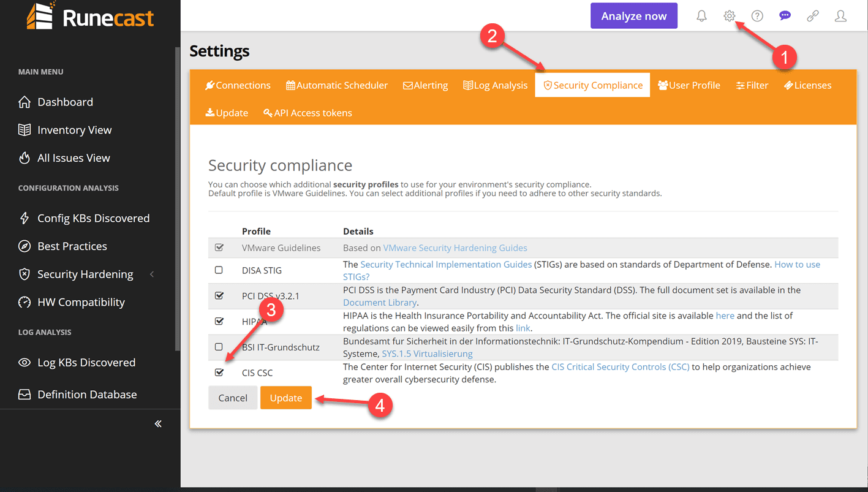
Task: Click the HW Compatibility gauge icon
Action: [25, 302]
